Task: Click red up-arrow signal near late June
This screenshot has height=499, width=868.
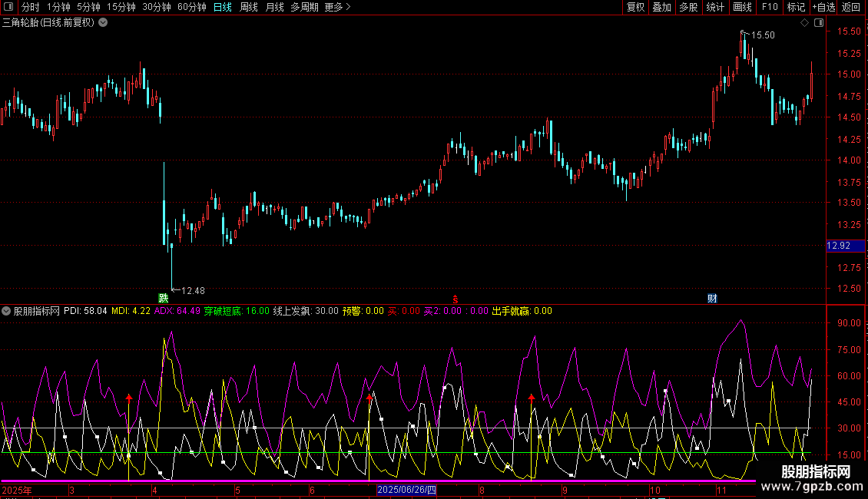Action: [x=370, y=398]
